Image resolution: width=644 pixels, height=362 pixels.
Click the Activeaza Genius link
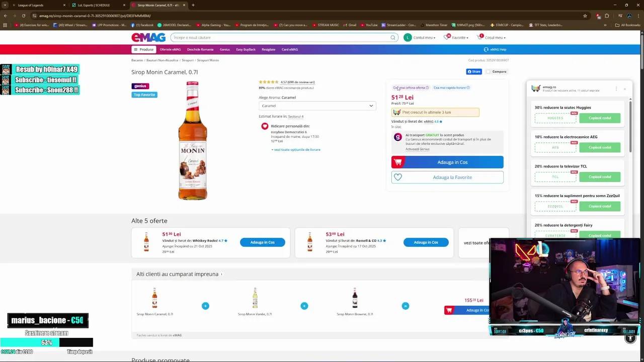(x=418, y=149)
